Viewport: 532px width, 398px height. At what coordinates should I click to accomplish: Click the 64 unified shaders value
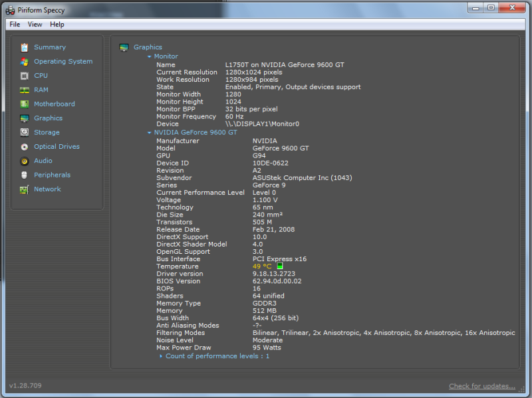pos(269,296)
